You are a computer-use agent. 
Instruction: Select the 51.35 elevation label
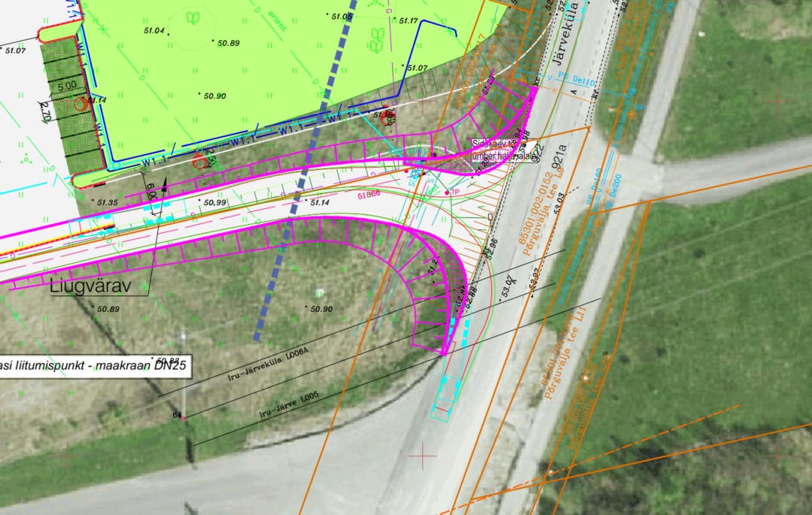106,203
